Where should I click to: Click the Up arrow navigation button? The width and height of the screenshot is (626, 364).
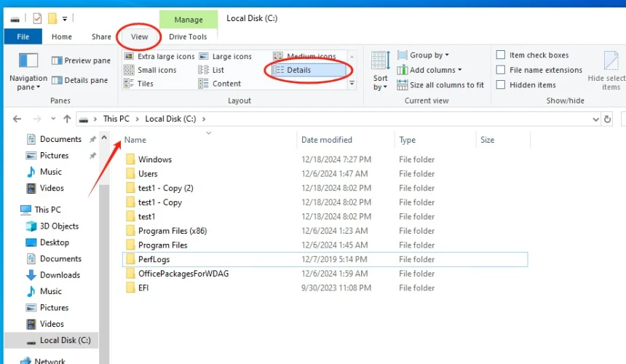[67, 119]
